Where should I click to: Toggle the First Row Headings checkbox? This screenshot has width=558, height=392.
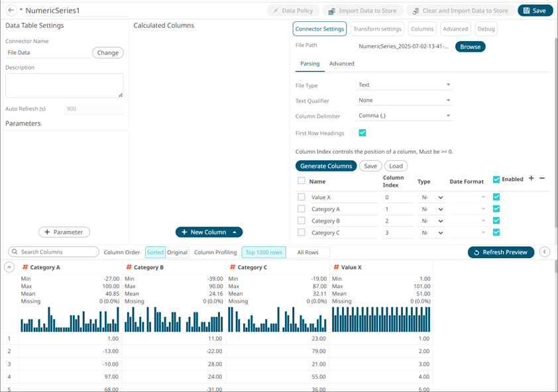[x=363, y=133]
